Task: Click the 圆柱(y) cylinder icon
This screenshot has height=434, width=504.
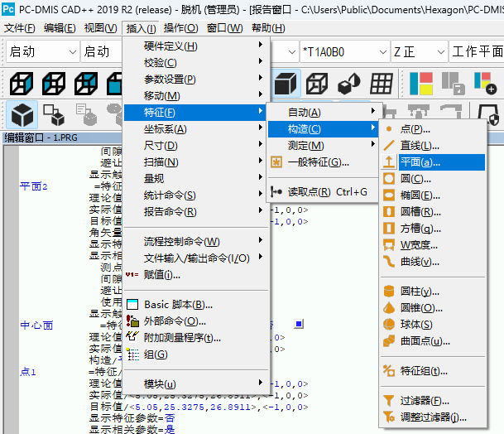Action: [x=389, y=292]
